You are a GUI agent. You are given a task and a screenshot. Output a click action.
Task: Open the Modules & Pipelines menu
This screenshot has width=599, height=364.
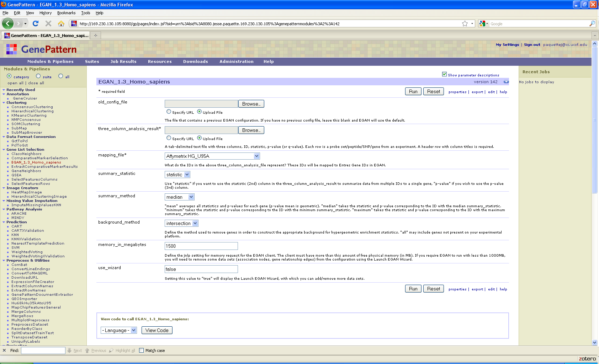coord(51,61)
